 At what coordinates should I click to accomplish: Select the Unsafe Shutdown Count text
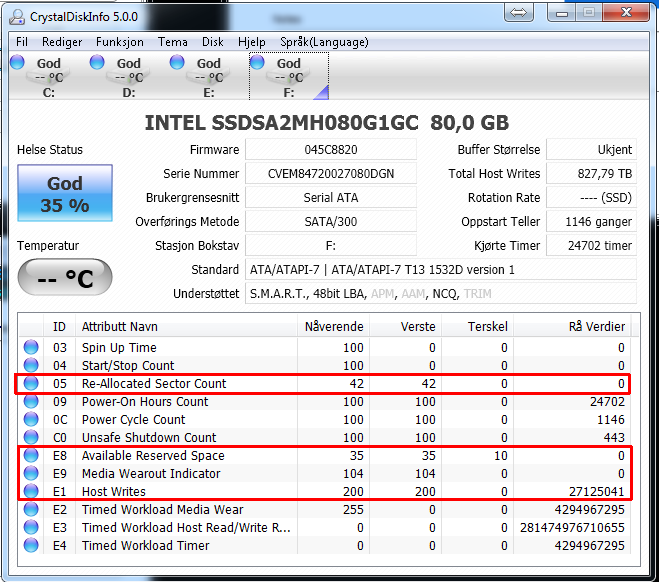point(149,437)
